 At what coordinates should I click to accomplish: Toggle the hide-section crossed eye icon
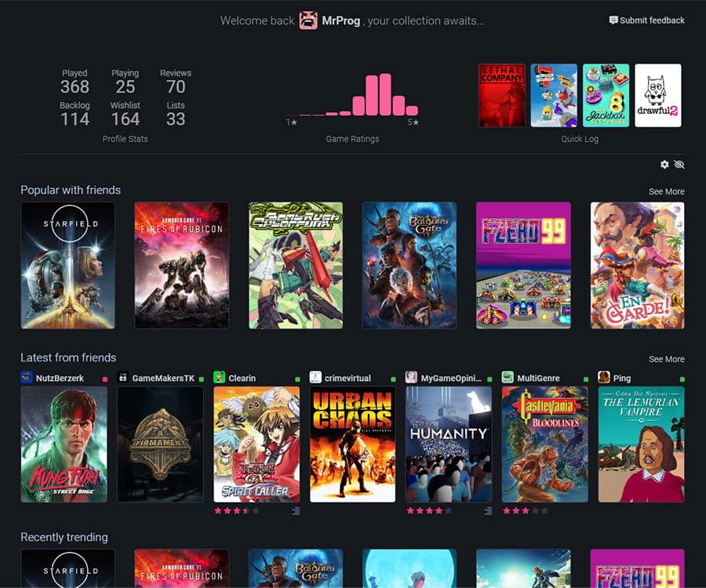point(679,164)
